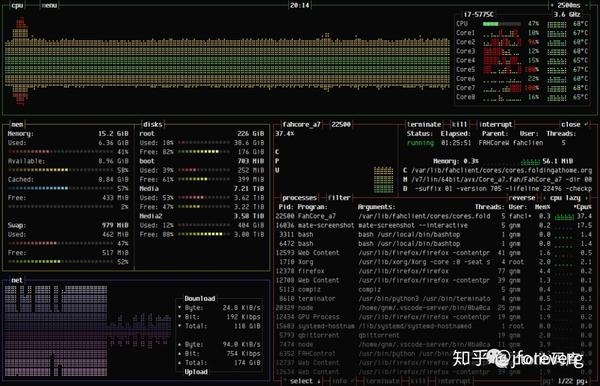Click terminate in the bottom process bar

click(383, 381)
